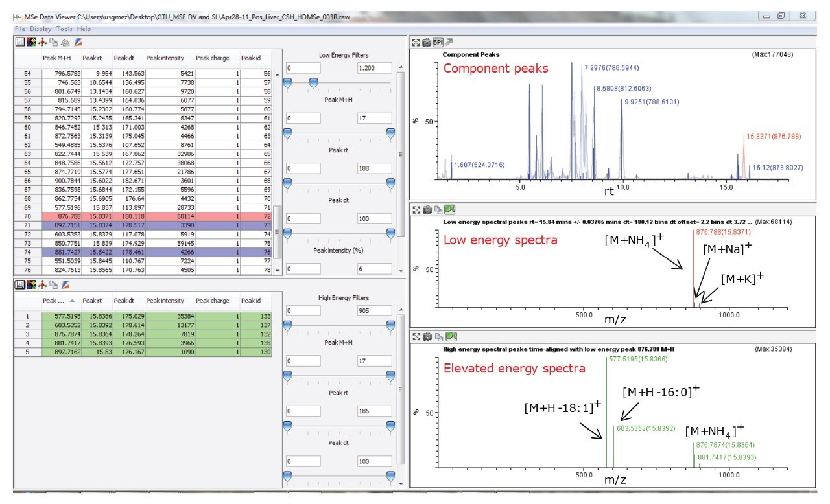Click the camera snapshot icon above Component Peaks
The width and height of the screenshot is (830, 504).
point(427,41)
